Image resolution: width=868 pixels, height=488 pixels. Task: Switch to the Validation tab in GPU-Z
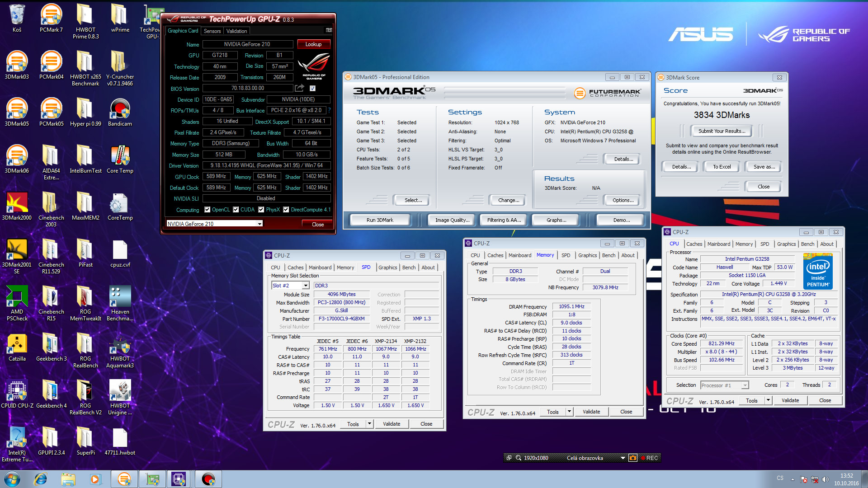click(236, 31)
